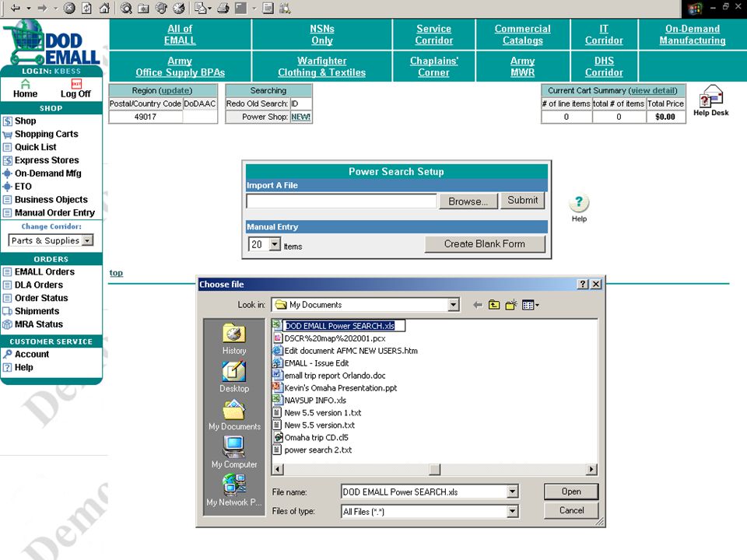Open the browser Back history dropdown arrow
The image size is (747, 560).
(29, 8)
